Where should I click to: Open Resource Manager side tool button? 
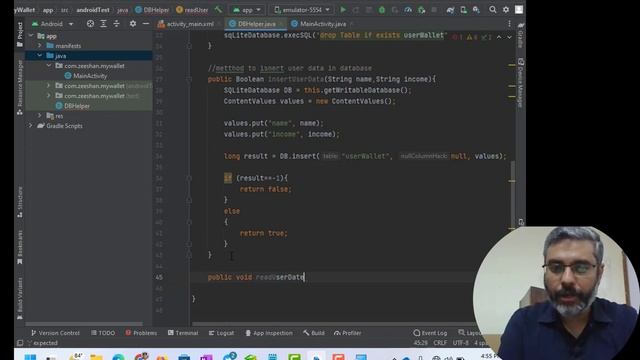click(x=20, y=87)
